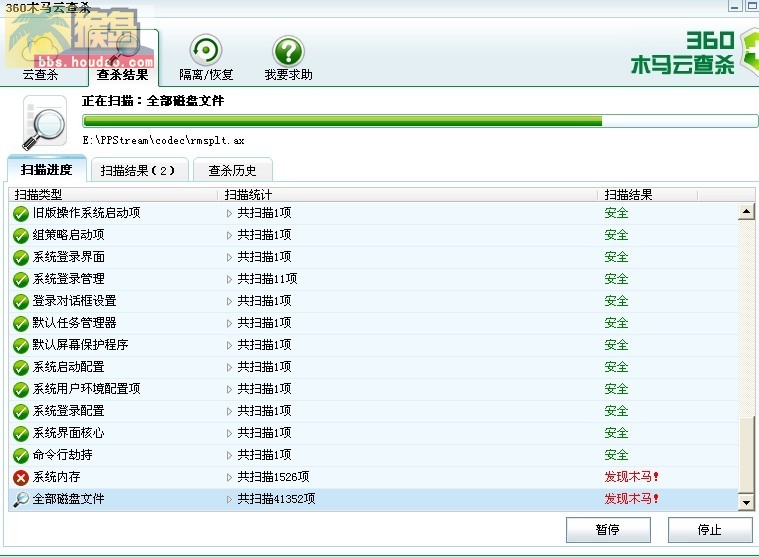Sort by 扫描结果 column header
This screenshot has height=557, width=759.
coord(648,195)
